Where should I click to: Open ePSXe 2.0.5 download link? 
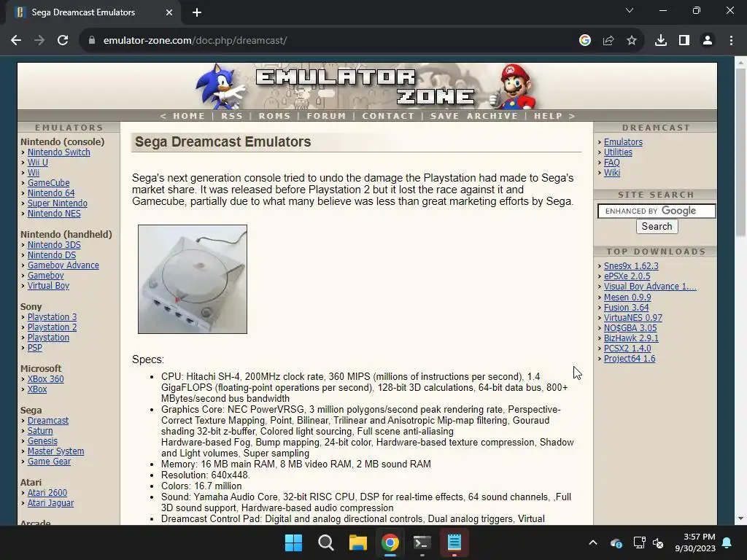coord(627,276)
